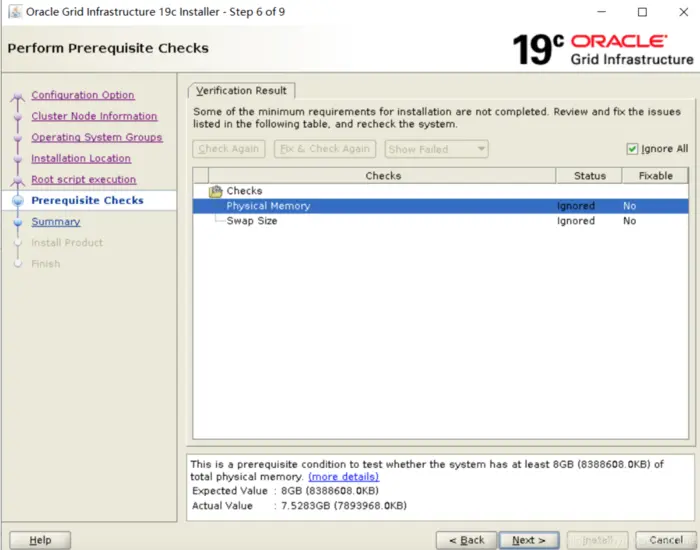The width and height of the screenshot is (700, 550).
Task: Click the Finish step label
Action: [x=46, y=264]
